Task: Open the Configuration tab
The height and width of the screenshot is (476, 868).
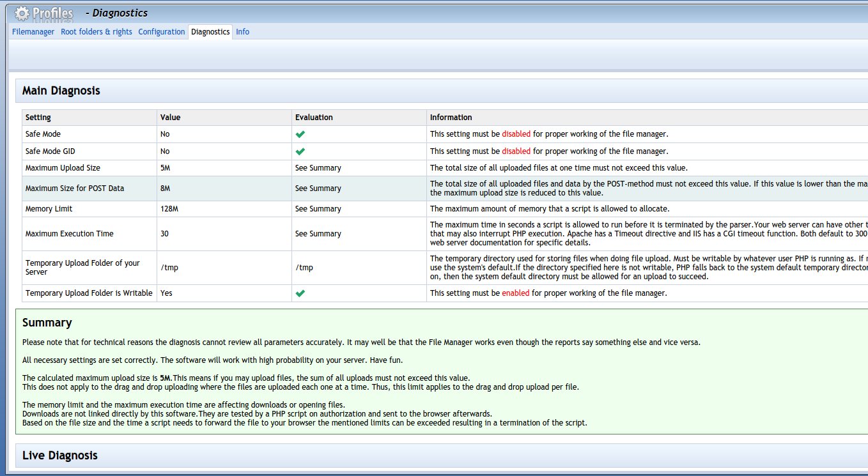Action: point(162,32)
